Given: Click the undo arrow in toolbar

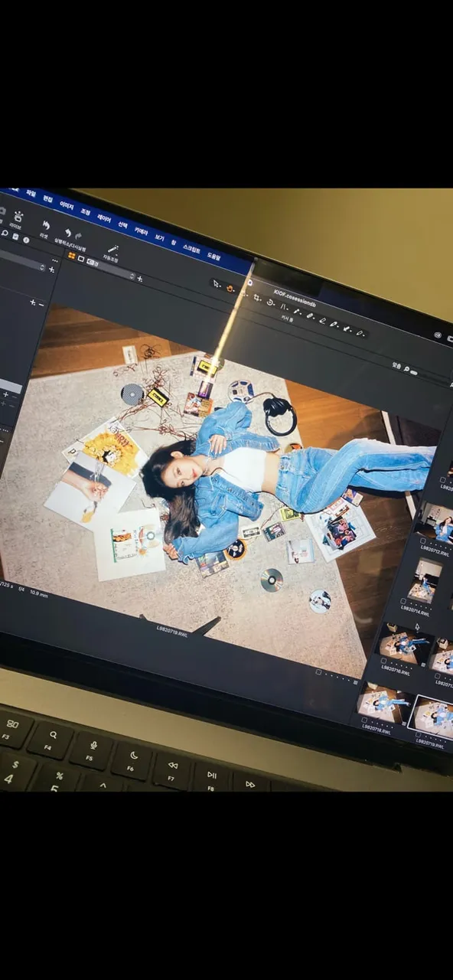Looking at the screenshot, I should click(67, 233).
